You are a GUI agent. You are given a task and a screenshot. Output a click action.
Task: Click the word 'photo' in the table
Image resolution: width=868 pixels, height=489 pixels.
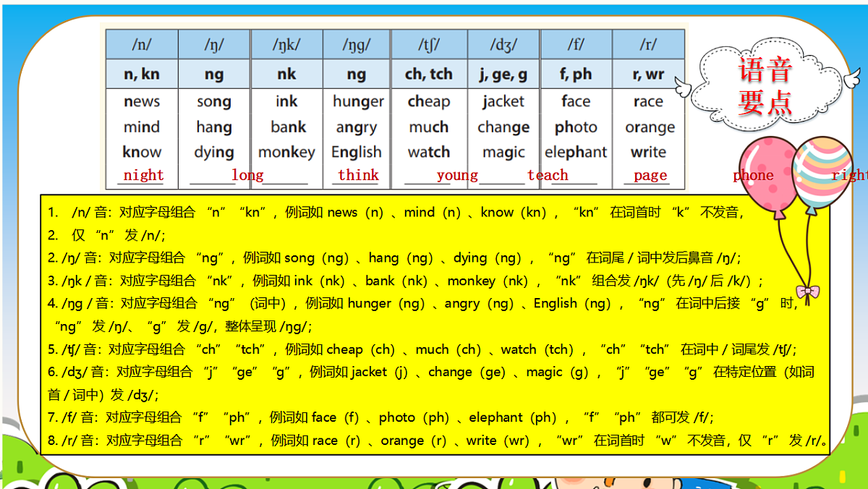(x=576, y=128)
